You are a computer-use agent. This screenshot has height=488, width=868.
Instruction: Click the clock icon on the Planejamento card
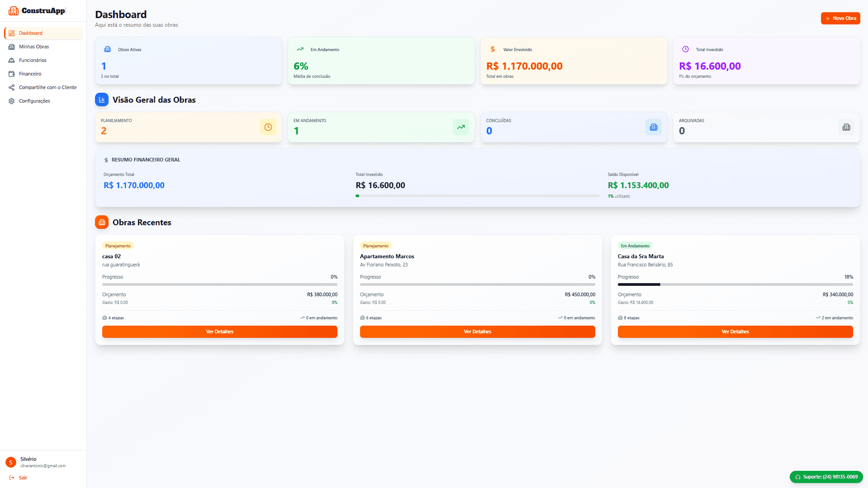pyautogui.click(x=268, y=127)
